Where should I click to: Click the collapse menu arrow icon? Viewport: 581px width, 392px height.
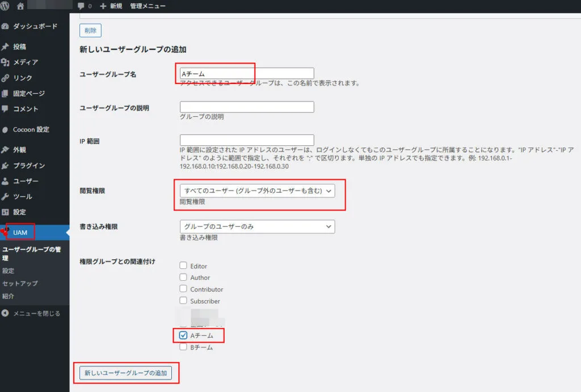pyautogui.click(x=6, y=313)
